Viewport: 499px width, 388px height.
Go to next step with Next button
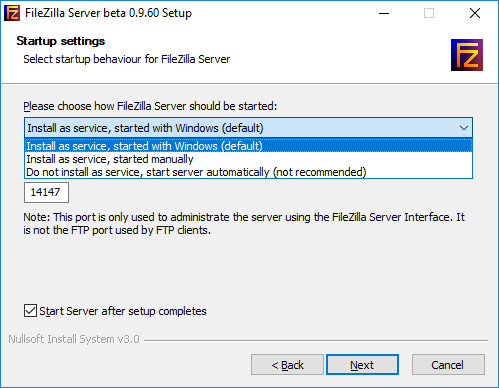362,365
